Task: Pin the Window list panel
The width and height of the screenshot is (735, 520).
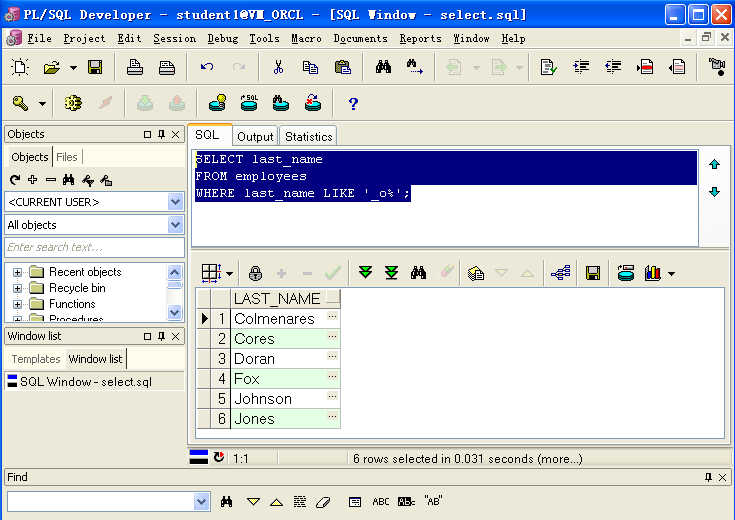Action: tap(162, 336)
